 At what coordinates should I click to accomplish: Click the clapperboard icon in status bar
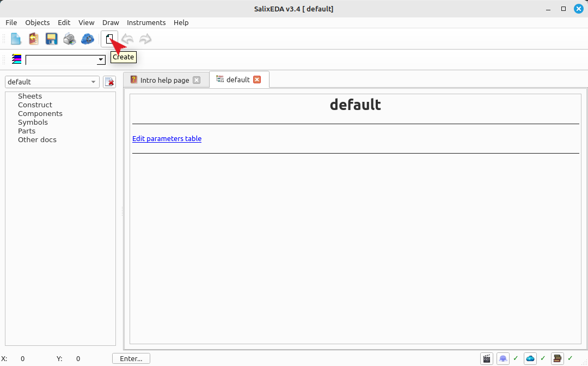click(x=487, y=359)
